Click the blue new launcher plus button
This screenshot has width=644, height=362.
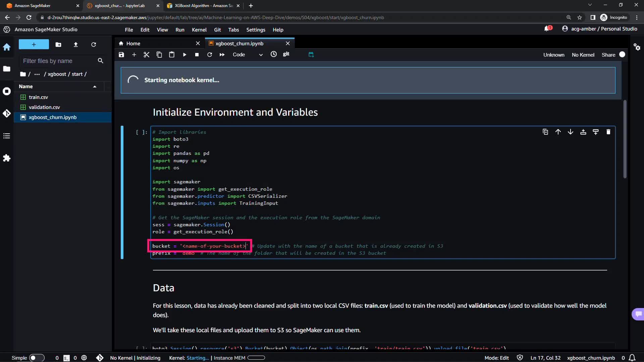tap(34, 45)
